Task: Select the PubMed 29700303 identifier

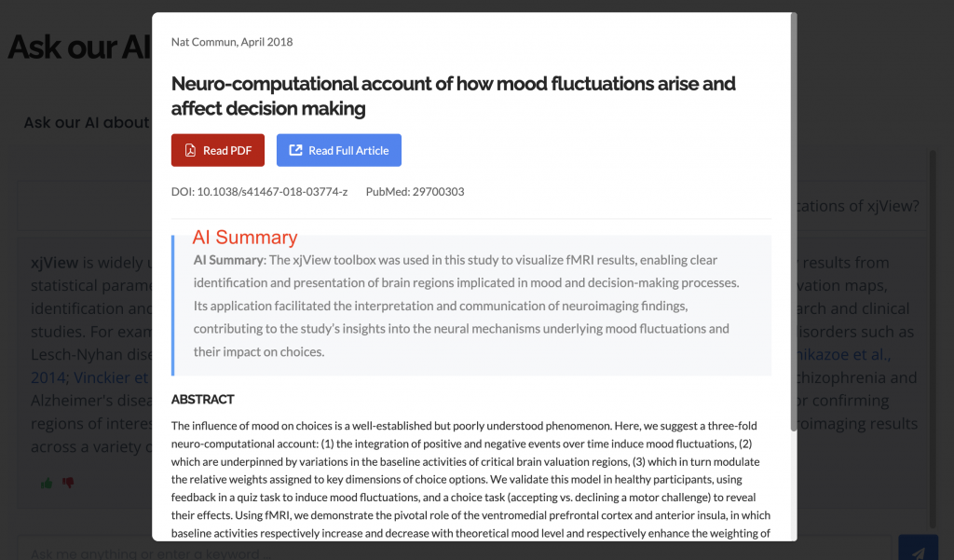Action: point(415,192)
